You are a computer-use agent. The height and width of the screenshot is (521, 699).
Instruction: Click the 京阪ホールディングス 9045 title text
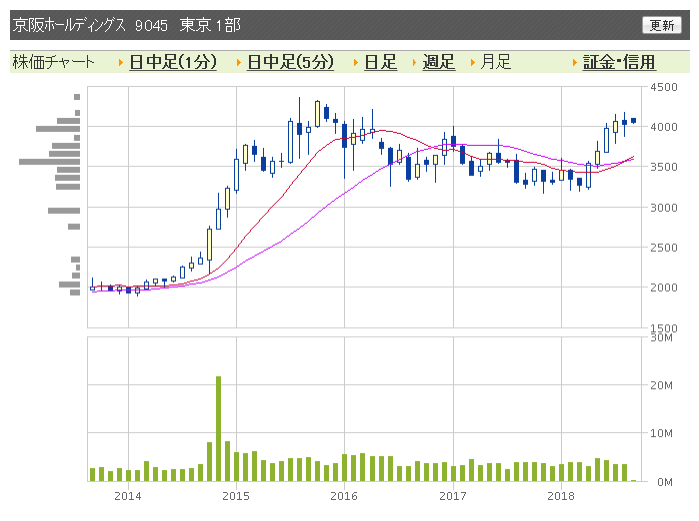coord(90,25)
